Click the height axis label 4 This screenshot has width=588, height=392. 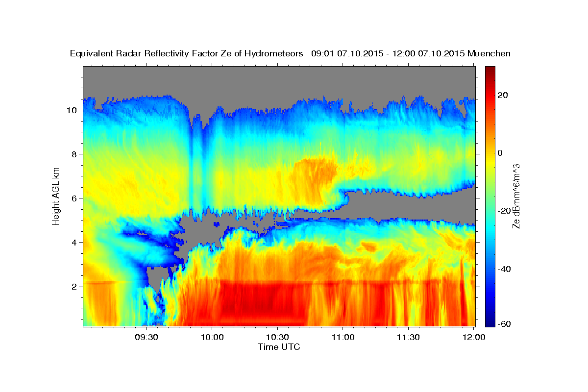point(73,243)
